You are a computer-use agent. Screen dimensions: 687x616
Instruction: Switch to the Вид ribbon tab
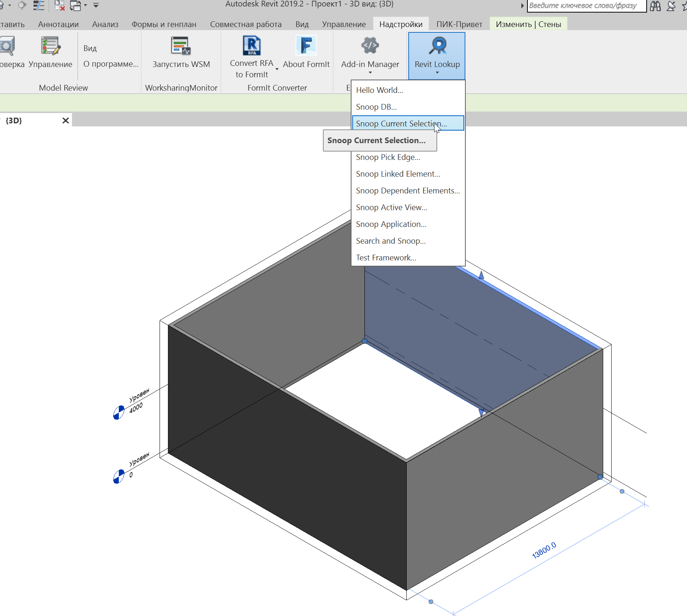302,24
